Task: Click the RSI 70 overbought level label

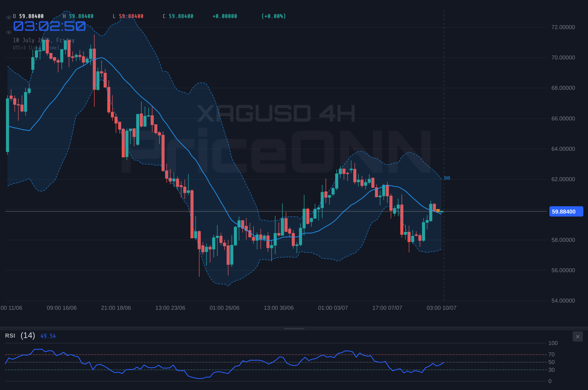Action: coord(551,354)
